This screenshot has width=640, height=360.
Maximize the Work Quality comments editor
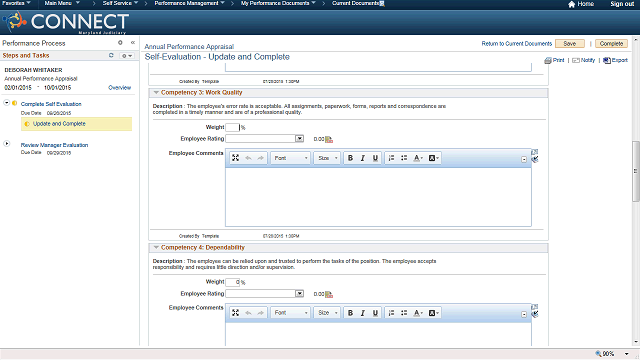coord(236,158)
